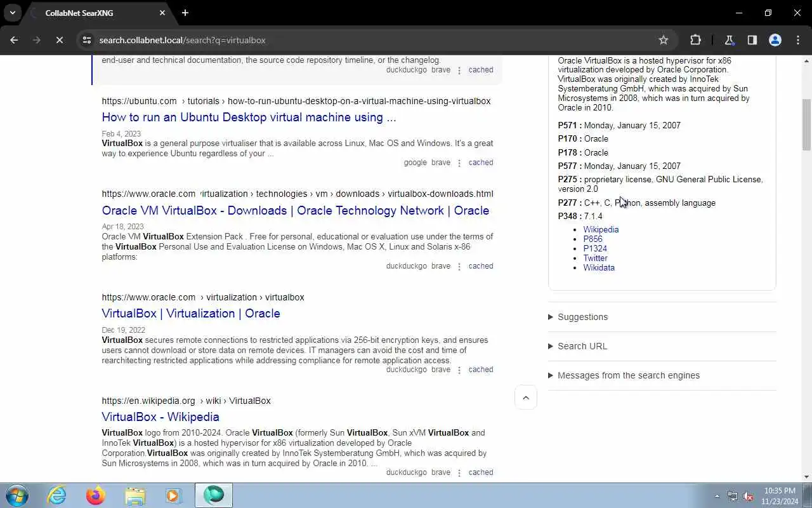Click the back-to-top arrow button

pos(526,398)
